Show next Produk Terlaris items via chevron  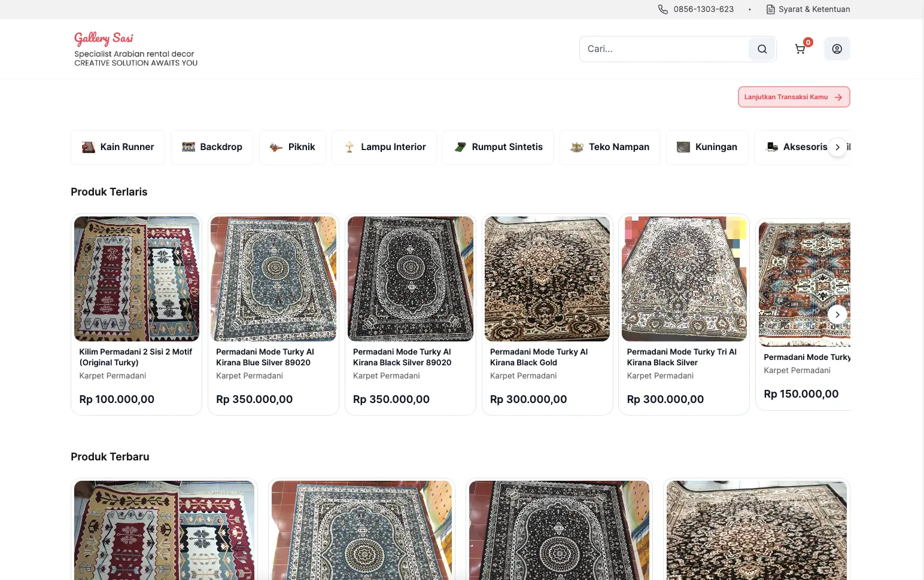837,315
